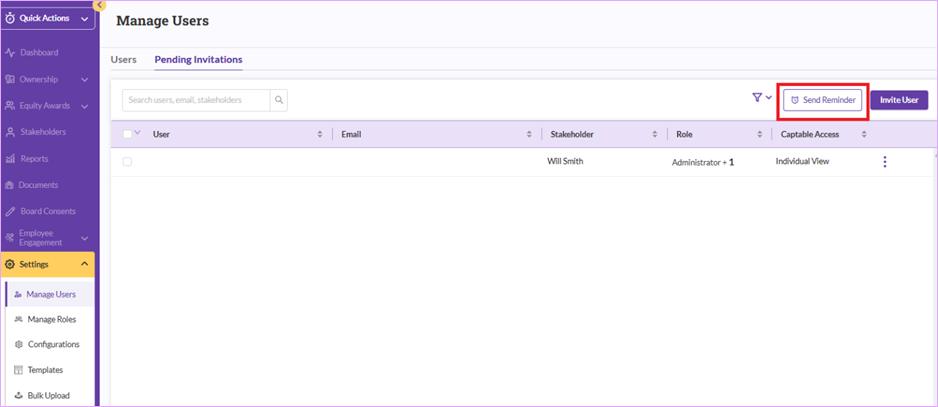Viewport: 938px width, 407px height.
Task: Click the Employee Engagement icon
Action: (10, 238)
